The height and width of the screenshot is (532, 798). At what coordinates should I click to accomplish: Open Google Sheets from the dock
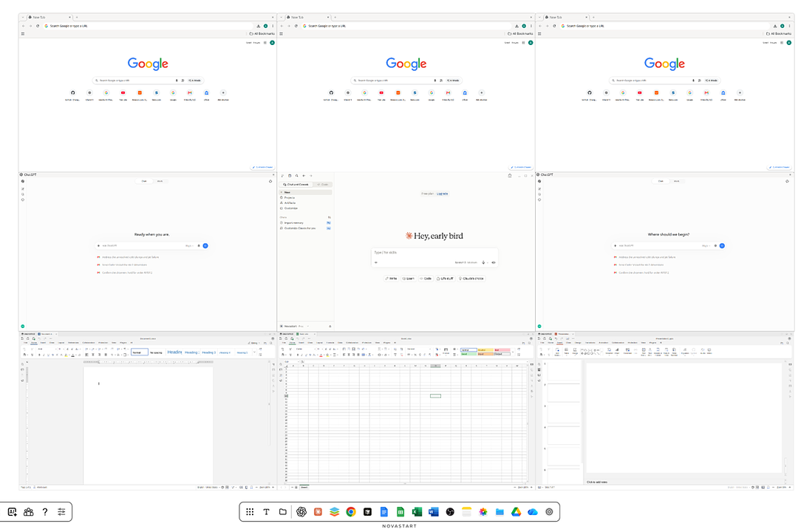pyautogui.click(x=400, y=511)
